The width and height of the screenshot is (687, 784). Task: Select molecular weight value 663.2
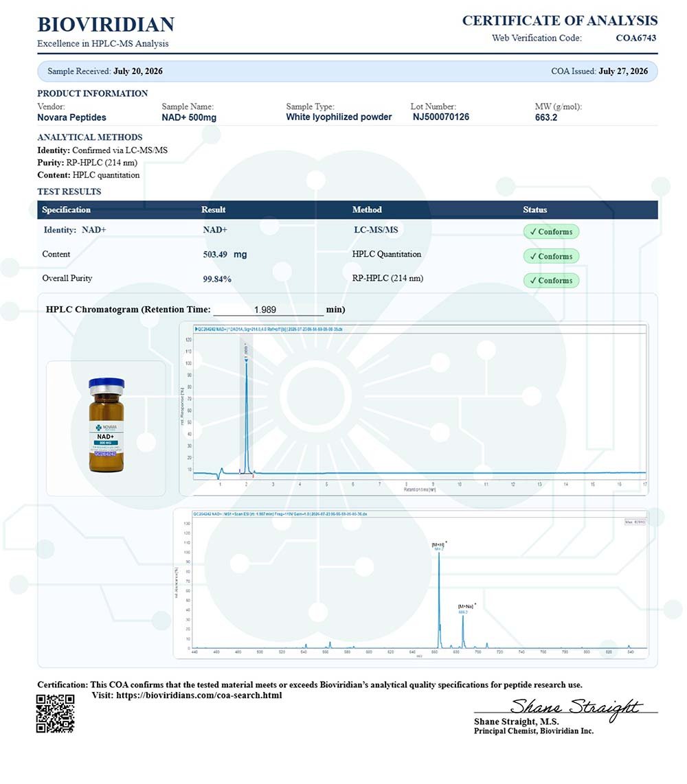pyautogui.click(x=546, y=117)
